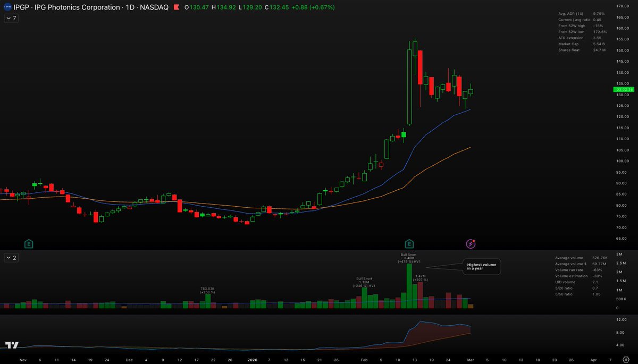Click the IPGP circular logo in the chart legend
The height and width of the screenshot is (364, 638).
coord(7,7)
